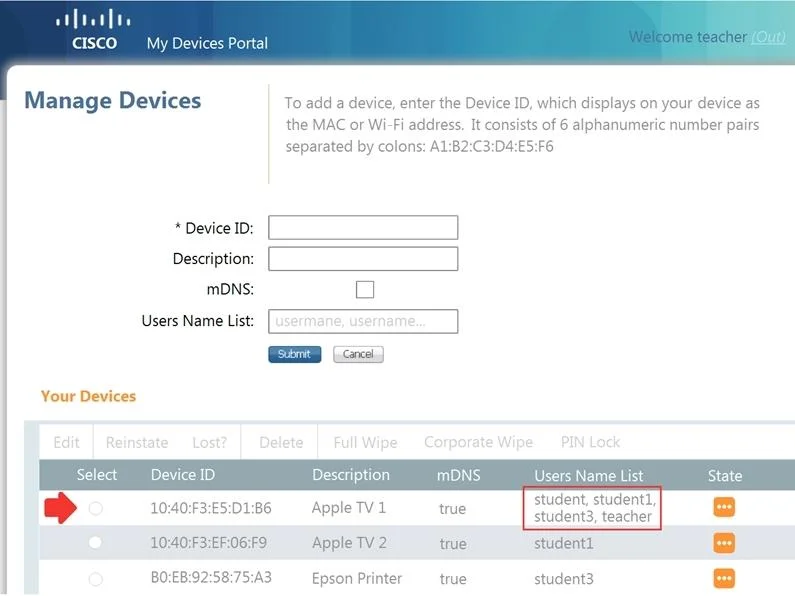Focus the Device ID input field
This screenshot has height=596, width=795.
(363, 228)
